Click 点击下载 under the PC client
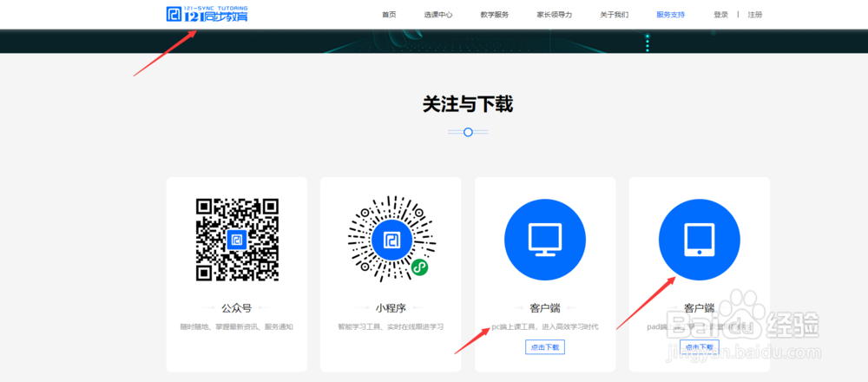The width and height of the screenshot is (868, 382). (x=545, y=347)
